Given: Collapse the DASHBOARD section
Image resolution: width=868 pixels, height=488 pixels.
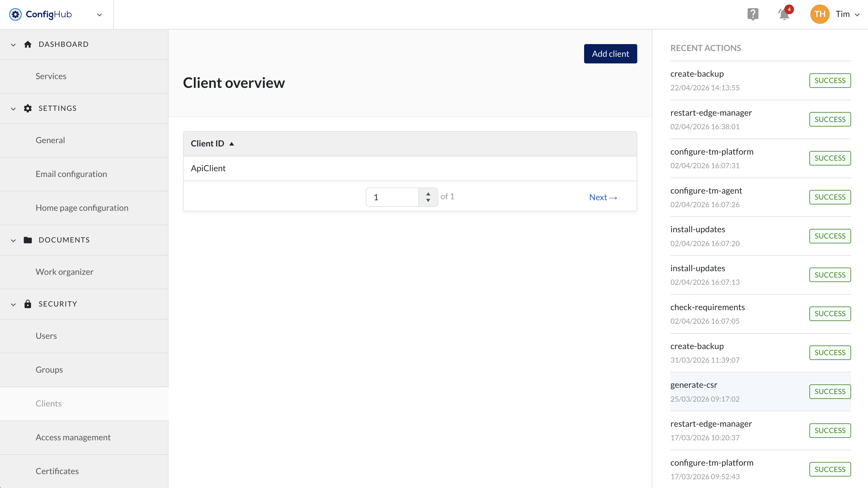Looking at the screenshot, I should (13, 45).
